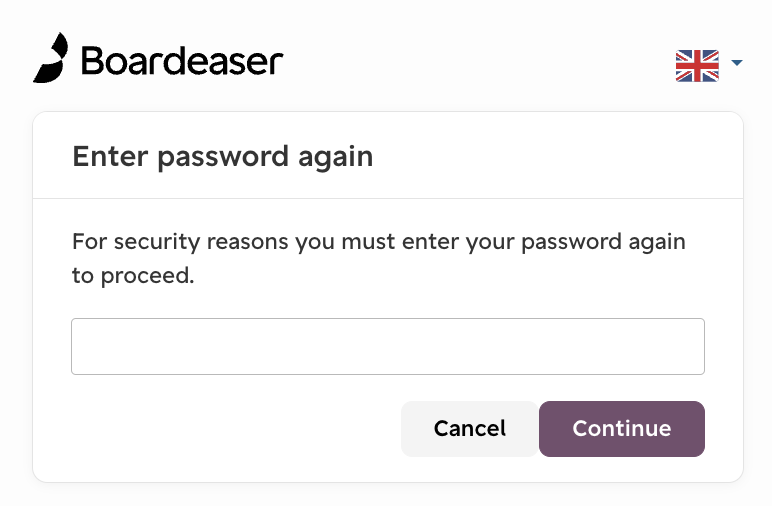
Task: Expand the language selector caret arrow
Action: tap(737, 63)
